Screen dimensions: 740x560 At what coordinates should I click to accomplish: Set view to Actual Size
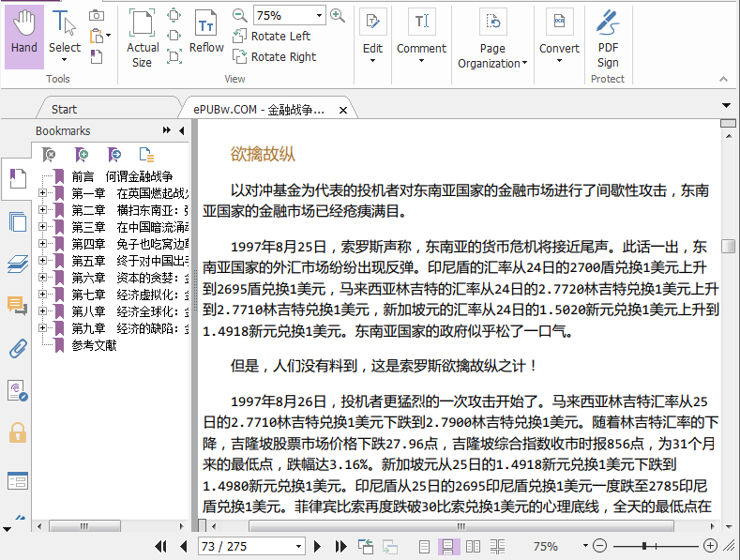tap(142, 38)
